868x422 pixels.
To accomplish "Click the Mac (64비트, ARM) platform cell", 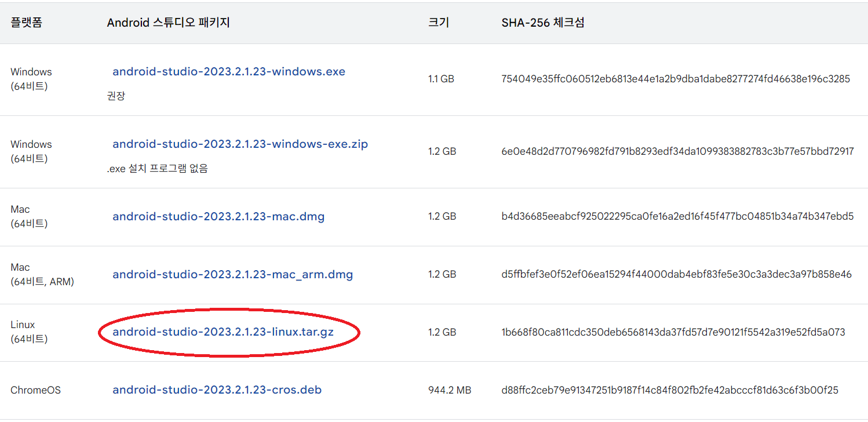I will click(x=42, y=274).
